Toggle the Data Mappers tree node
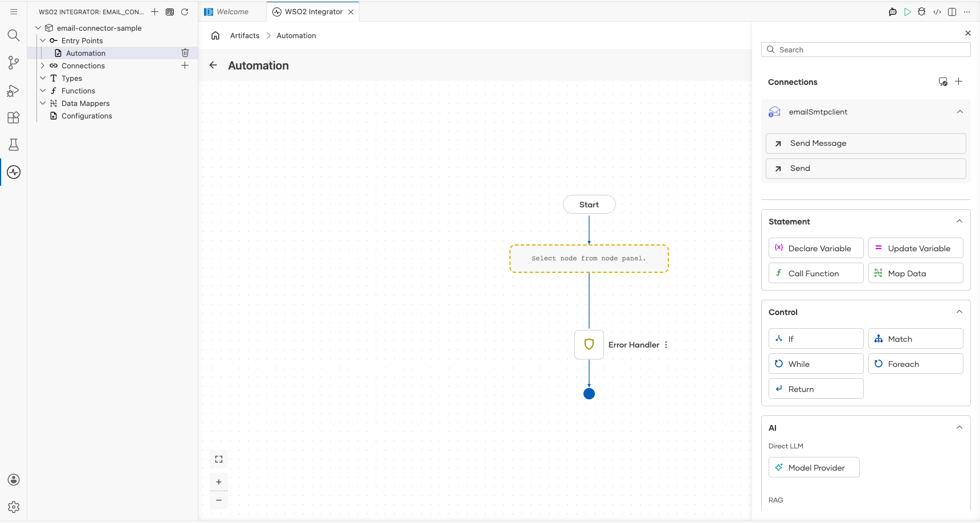Image resolution: width=980 pixels, height=523 pixels. click(43, 103)
